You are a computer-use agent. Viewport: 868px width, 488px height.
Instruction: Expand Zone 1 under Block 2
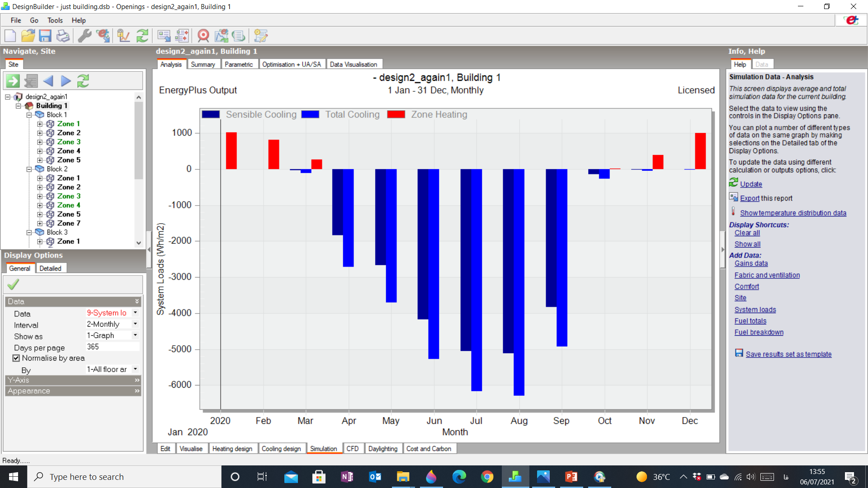(40, 178)
